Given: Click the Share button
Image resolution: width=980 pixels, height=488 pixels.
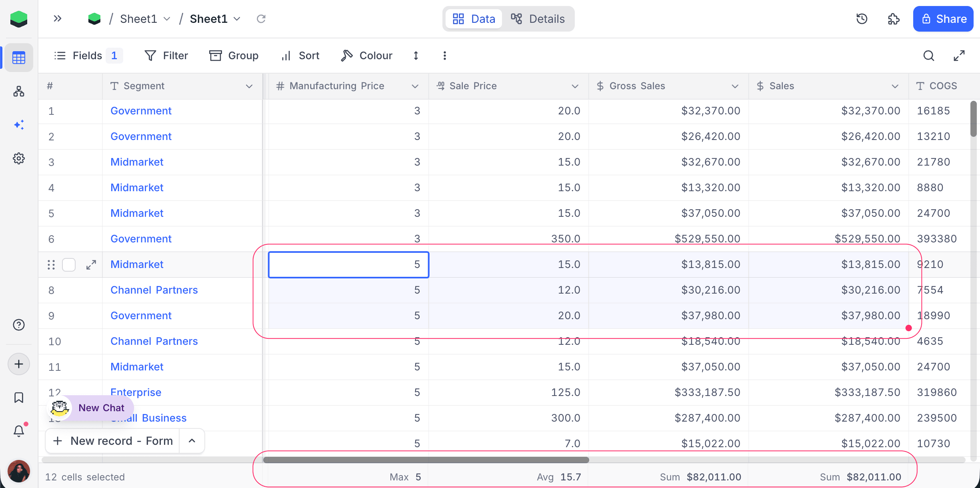Looking at the screenshot, I should pos(943,19).
